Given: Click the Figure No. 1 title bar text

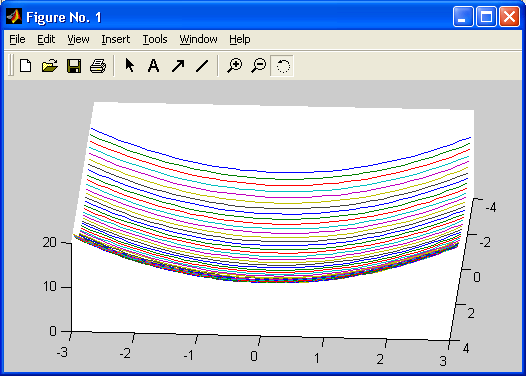Looking at the screenshot, I should (64, 17).
